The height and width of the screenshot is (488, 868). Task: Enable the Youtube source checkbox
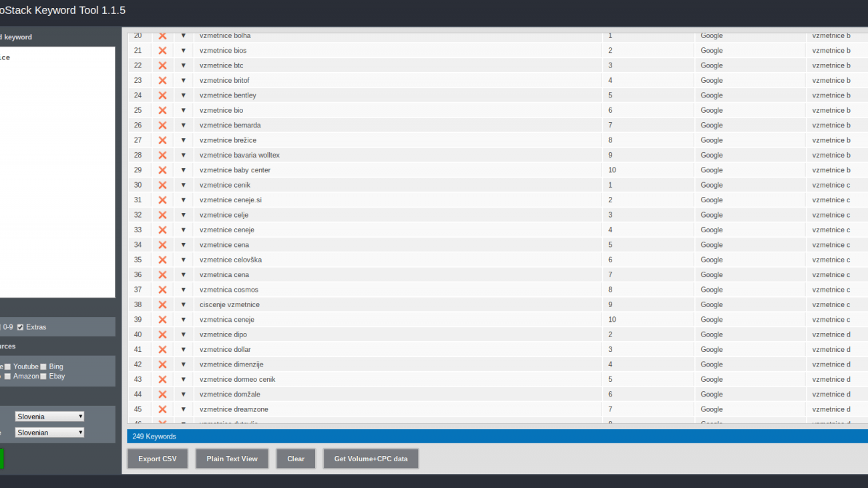click(8, 367)
